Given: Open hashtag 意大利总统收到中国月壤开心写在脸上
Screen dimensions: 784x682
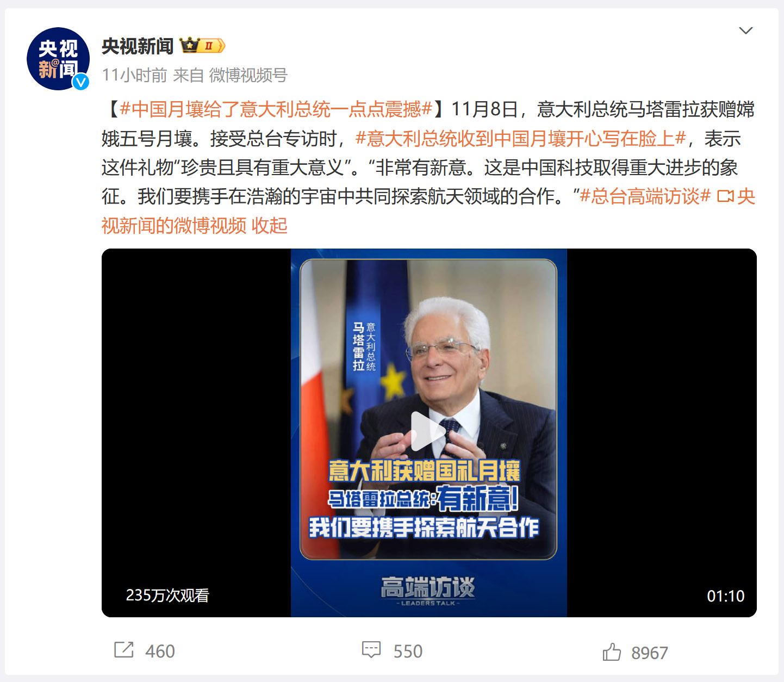Looking at the screenshot, I should click(520, 139).
